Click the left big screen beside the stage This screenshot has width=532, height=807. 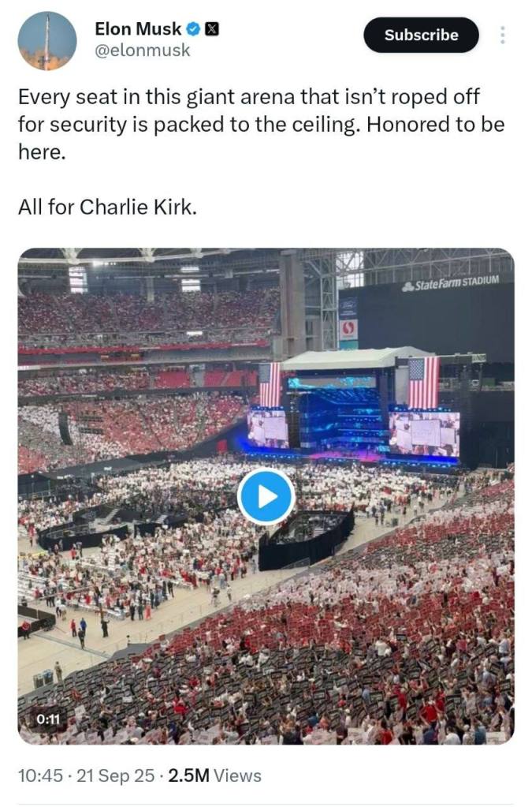click(267, 428)
